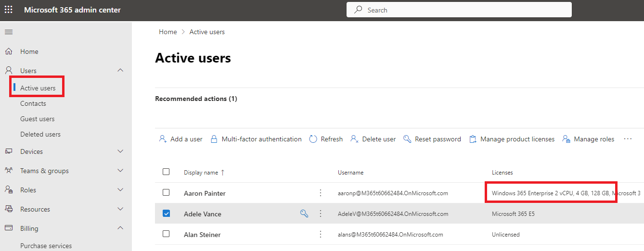Image resolution: width=644 pixels, height=251 pixels.
Task: Click Unlicensed text for Alan Steiner
Action: point(506,235)
